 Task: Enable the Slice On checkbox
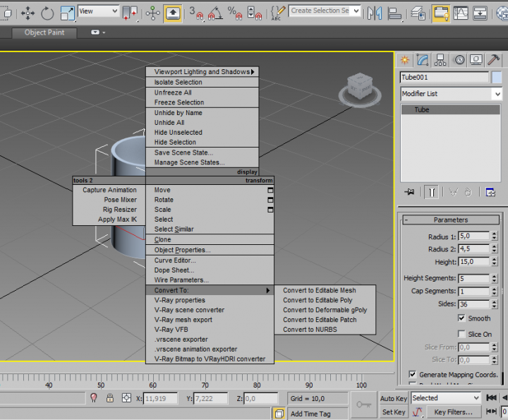point(461,334)
